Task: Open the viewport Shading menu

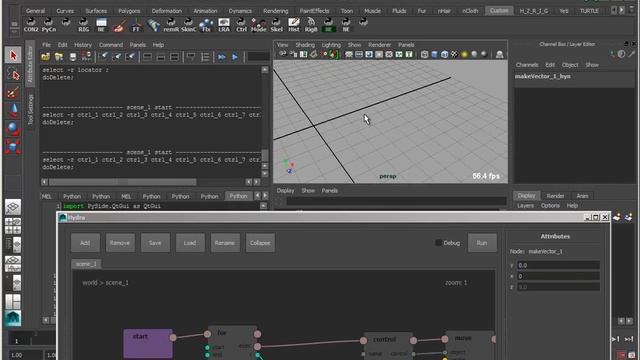Action: 305,45
